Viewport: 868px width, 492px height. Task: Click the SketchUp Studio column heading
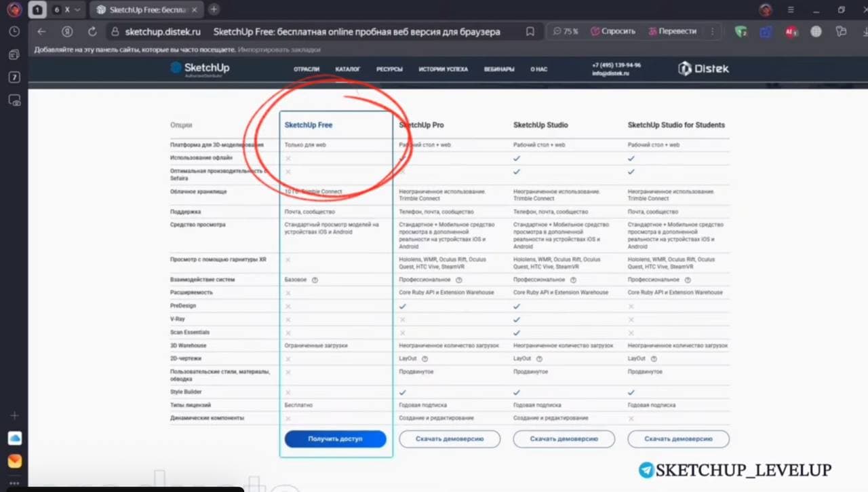pos(540,125)
